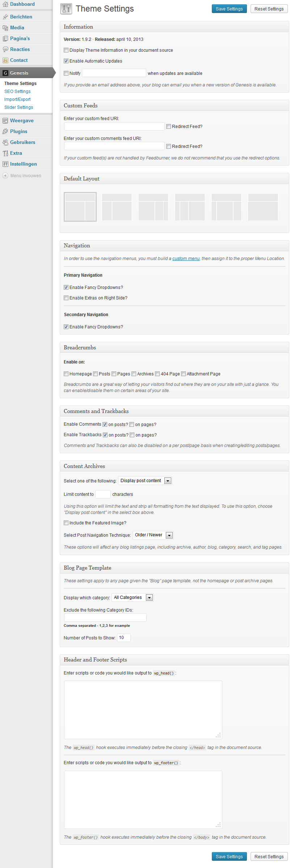
Task: Click the Gebruikers users icon
Action: click(x=5, y=142)
